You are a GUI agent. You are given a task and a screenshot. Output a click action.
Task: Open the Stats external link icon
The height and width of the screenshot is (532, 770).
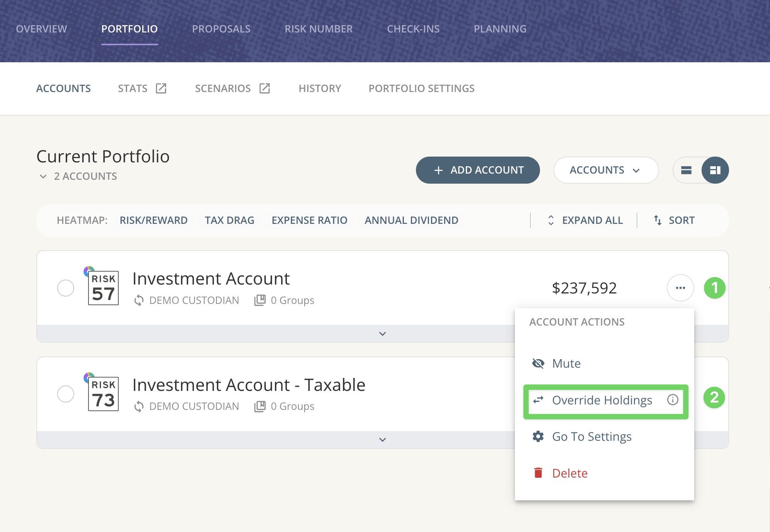click(161, 89)
